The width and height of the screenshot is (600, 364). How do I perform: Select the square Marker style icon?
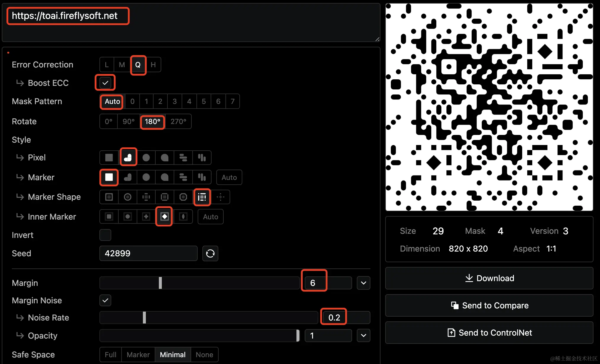click(x=109, y=177)
